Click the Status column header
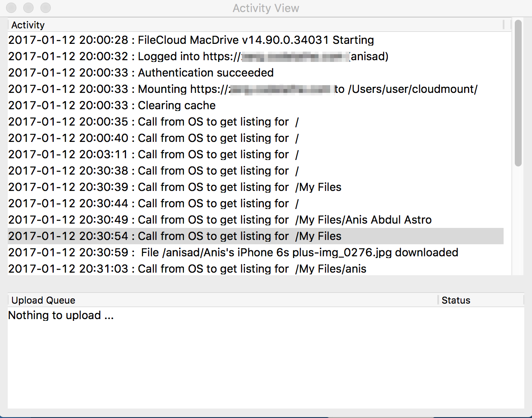 456,300
